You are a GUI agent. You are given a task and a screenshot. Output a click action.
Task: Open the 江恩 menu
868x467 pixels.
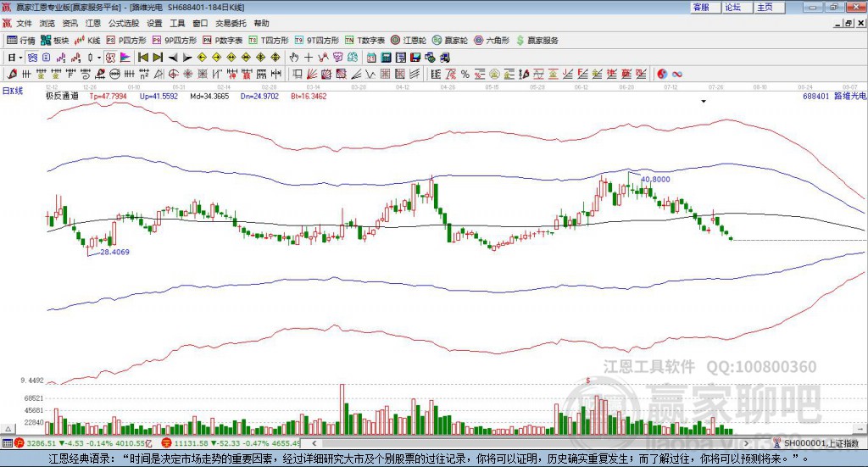point(93,23)
